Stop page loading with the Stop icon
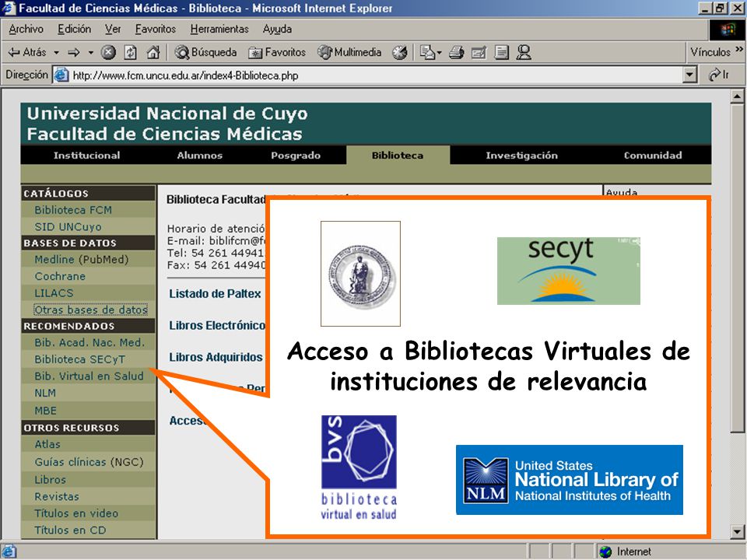The height and width of the screenshot is (560, 747). click(108, 52)
